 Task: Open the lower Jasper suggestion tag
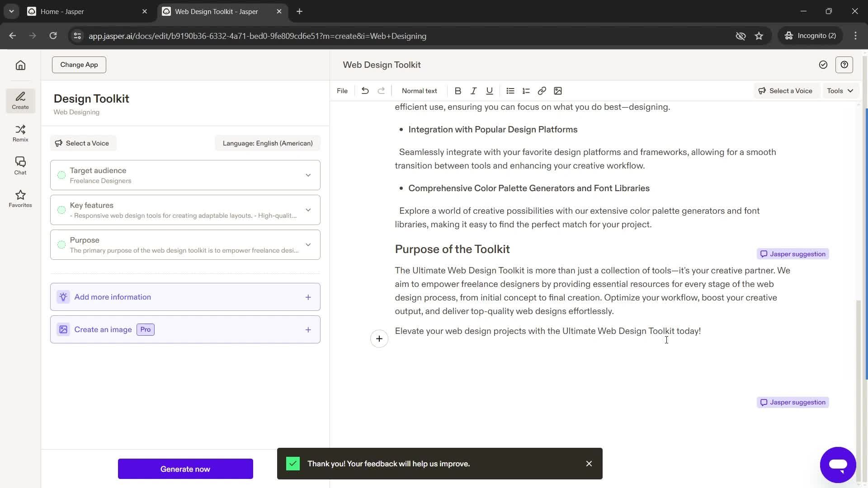(x=793, y=402)
